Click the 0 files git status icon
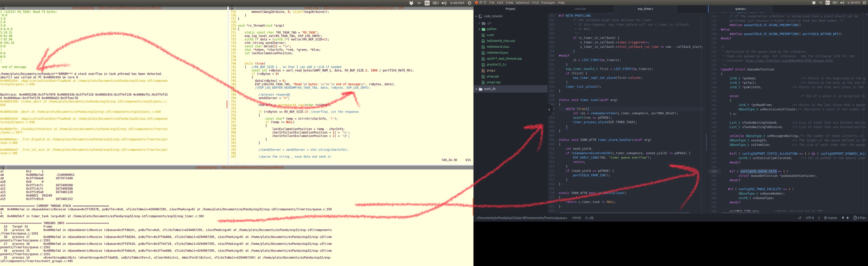 click(855, 218)
